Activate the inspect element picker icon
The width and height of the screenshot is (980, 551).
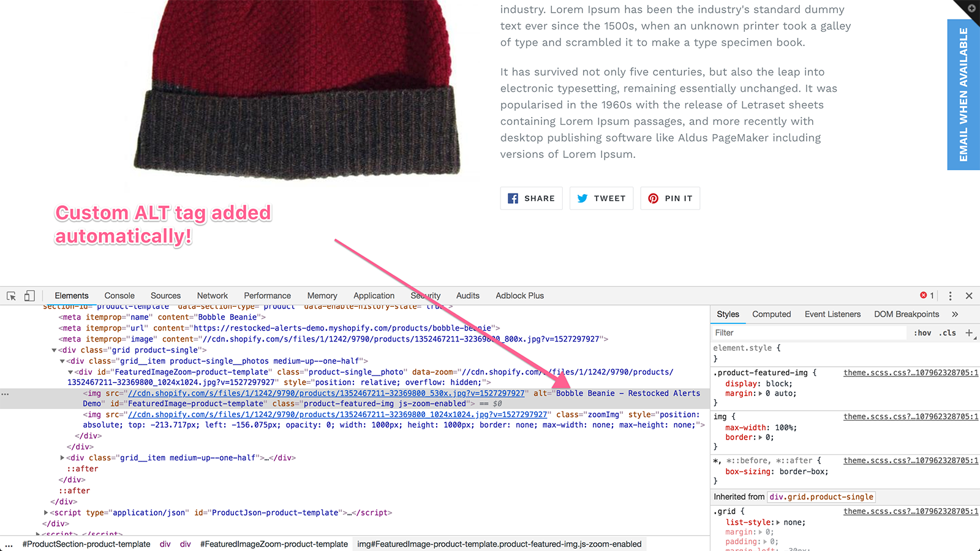pos(11,296)
